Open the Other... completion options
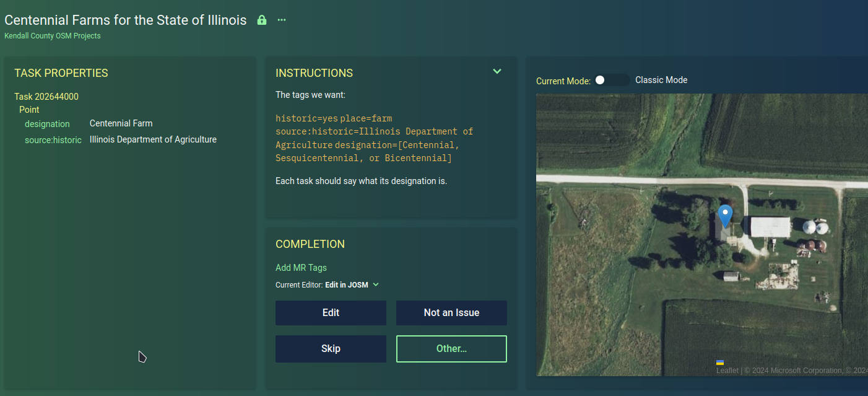This screenshot has width=868, height=396. pos(451,349)
